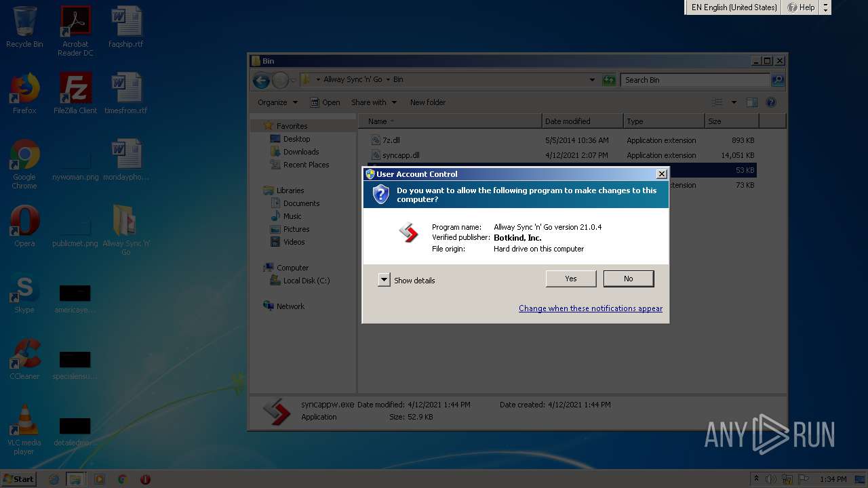Click Windows Explorer taskbar button
Viewport: 868px width, 488px height.
[75, 479]
